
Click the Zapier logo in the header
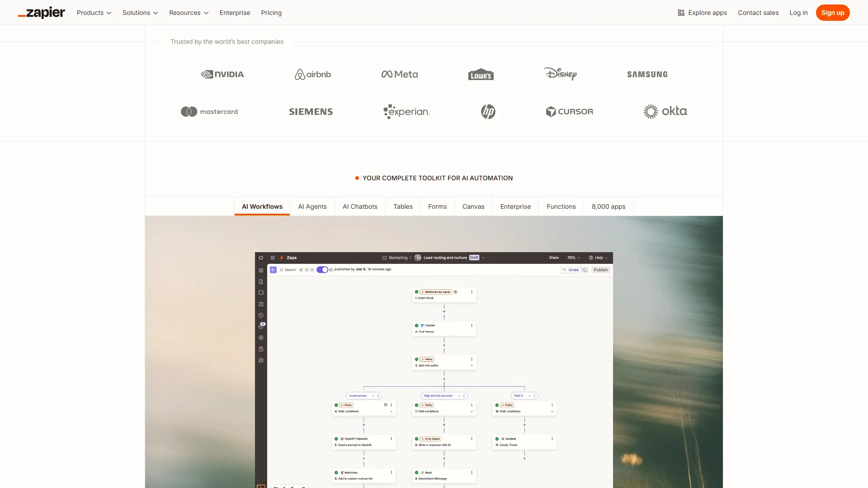point(42,13)
